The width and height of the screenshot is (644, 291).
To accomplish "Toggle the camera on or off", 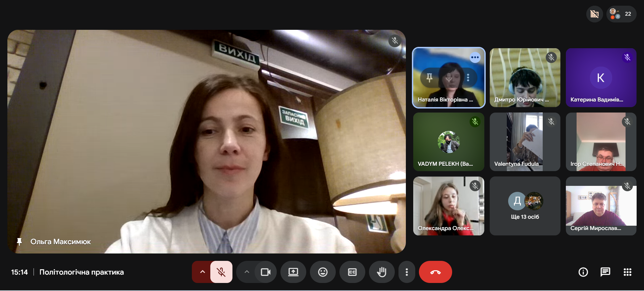I will click(265, 272).
